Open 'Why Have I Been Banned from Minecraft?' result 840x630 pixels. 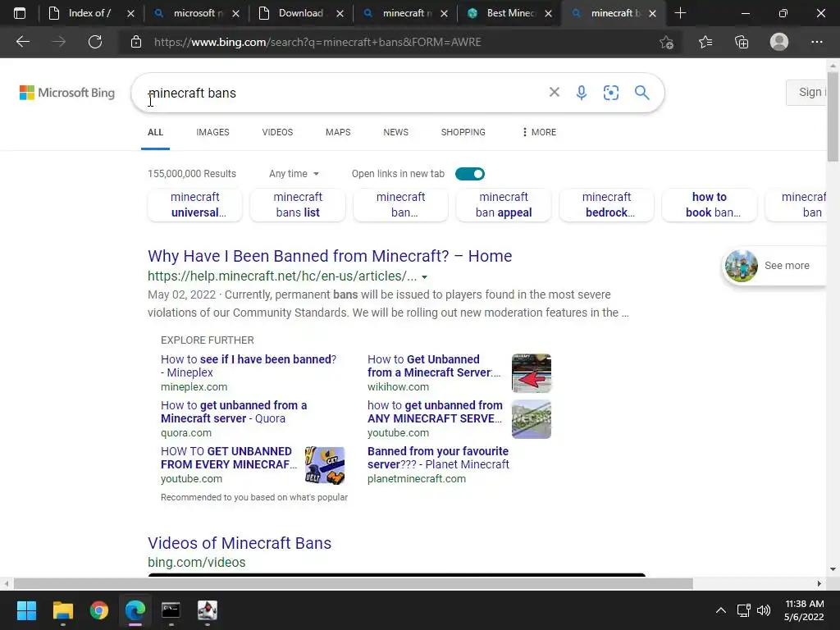point(330,256)
